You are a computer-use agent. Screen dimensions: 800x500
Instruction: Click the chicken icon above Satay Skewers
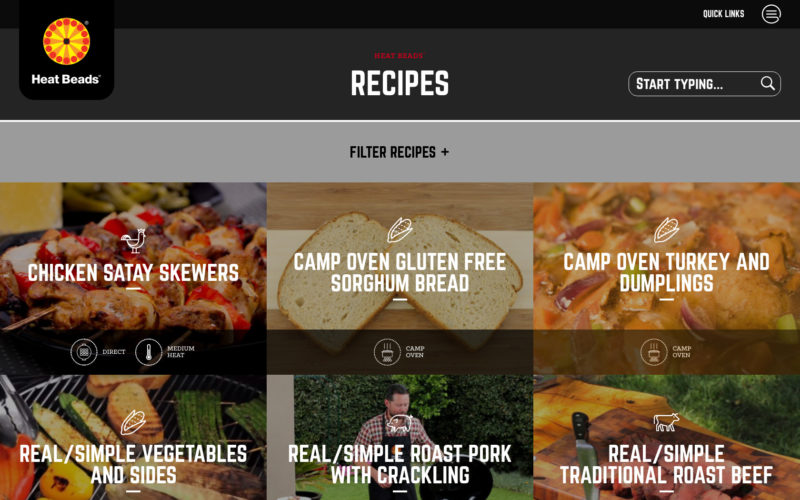tap(134, 241)
